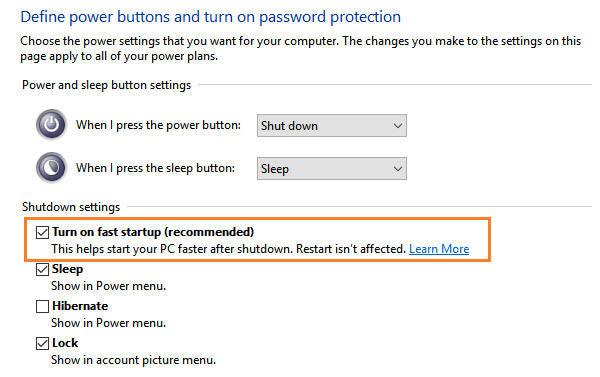
Task: Click Shutdown settings section header
Action: pos(71,207)
